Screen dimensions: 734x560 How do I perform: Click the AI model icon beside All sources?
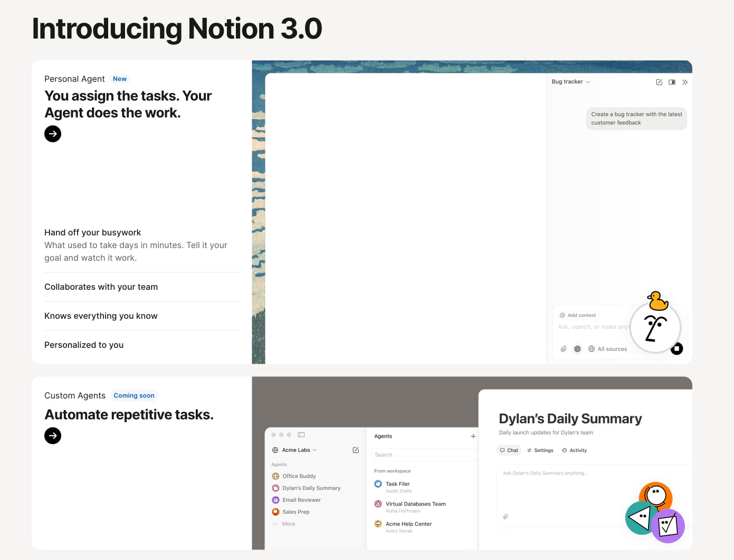[577, 349]
